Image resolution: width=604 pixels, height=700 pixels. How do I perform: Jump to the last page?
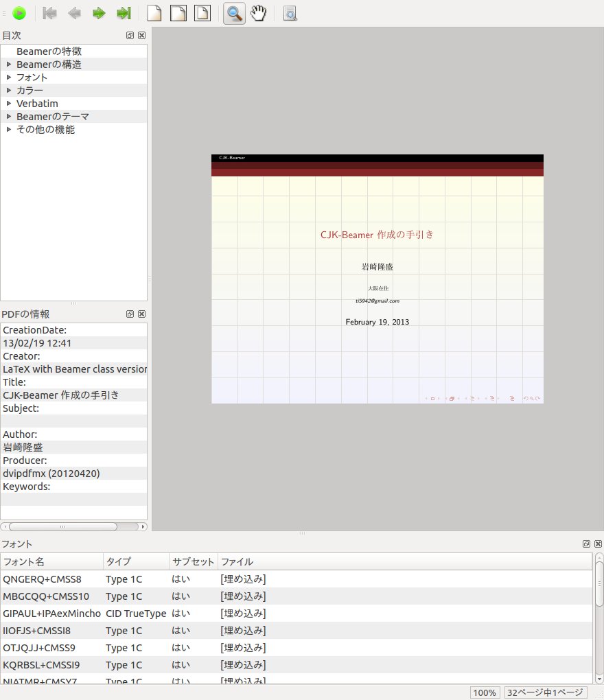point(124,13)
